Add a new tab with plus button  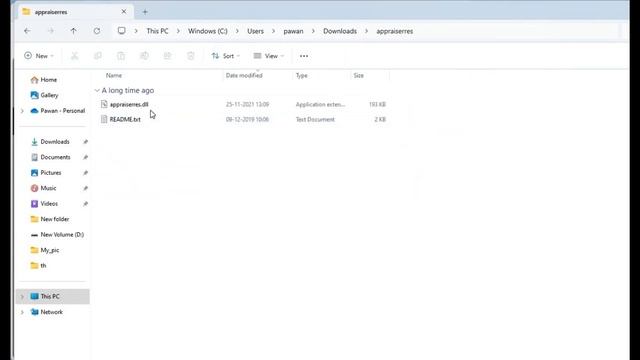pyautogui.click(x=145, y=12)
